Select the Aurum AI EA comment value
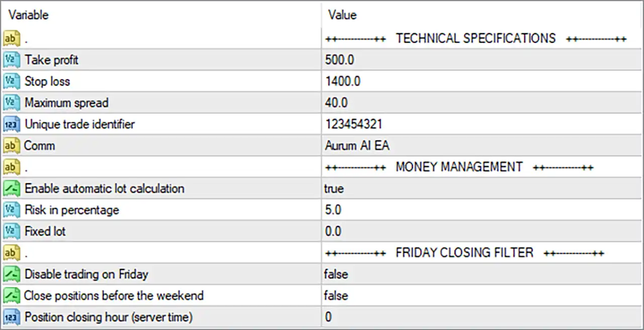The image size is (644, 330). click(x=357, y=146)
